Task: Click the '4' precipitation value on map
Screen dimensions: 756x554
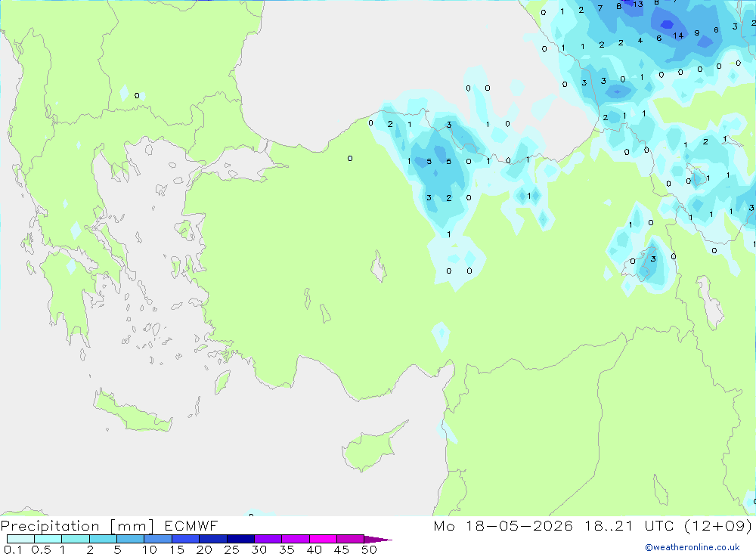Action: 640,41
